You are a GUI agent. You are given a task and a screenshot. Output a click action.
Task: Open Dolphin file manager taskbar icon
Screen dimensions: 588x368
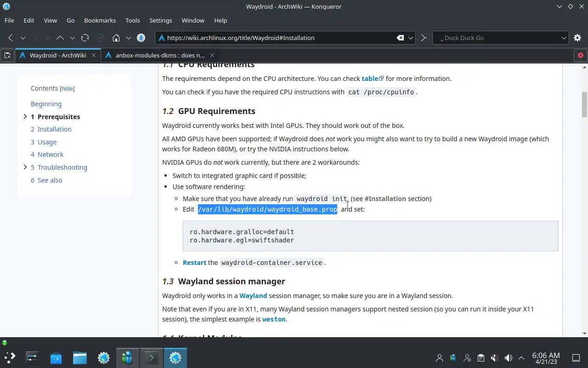[x=80, y=357]
